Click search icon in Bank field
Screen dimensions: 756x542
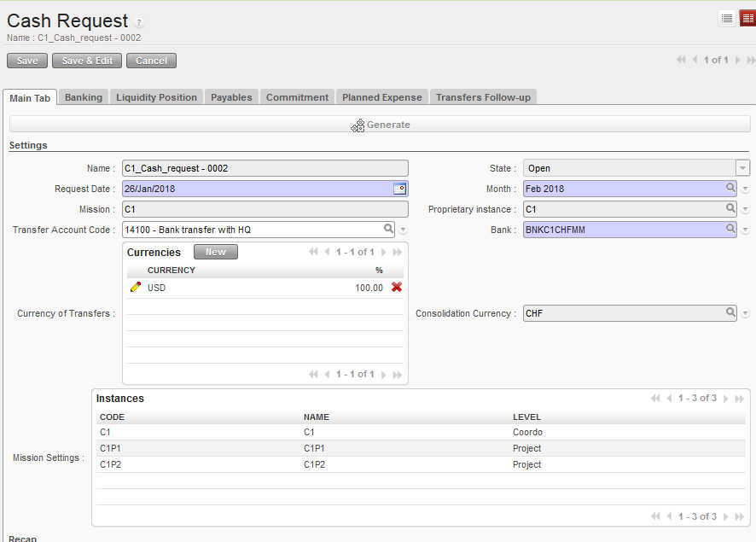[730, 229]
